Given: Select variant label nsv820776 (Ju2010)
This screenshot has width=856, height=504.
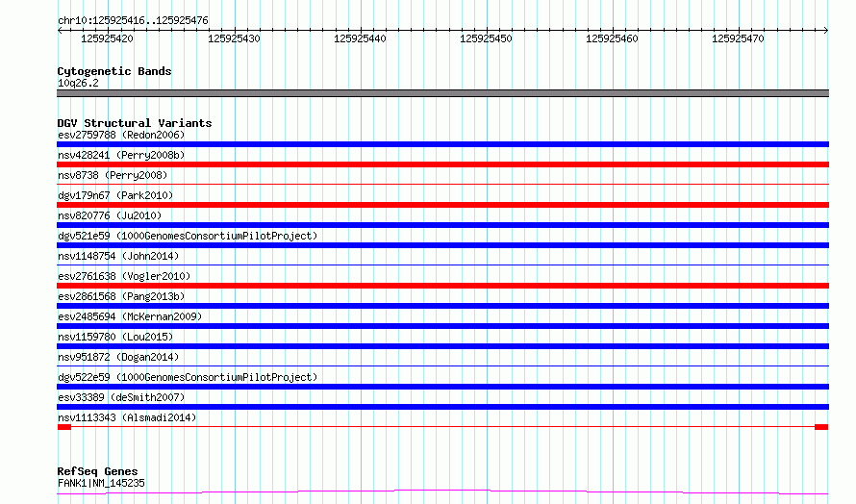Looking at the screenshot, I should point(110,215).
